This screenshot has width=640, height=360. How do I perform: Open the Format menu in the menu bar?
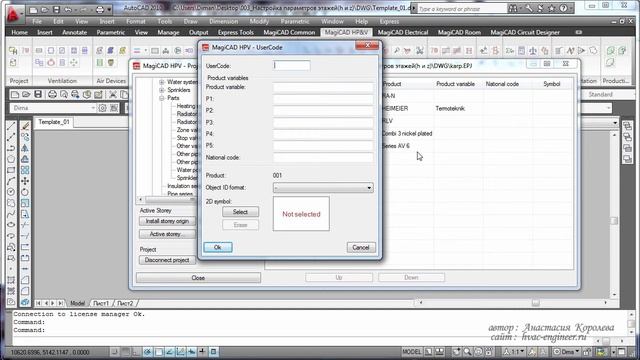click(x=136, y=22)
